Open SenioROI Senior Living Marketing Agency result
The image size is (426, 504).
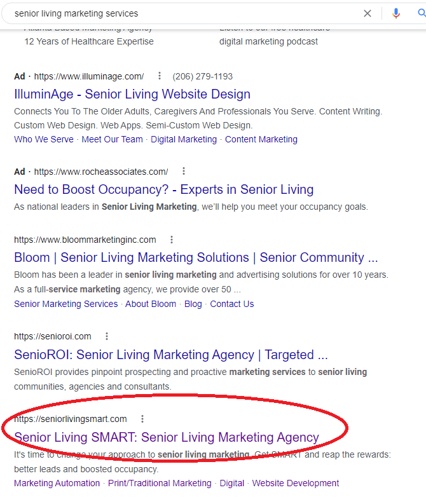tap(171, 355)
